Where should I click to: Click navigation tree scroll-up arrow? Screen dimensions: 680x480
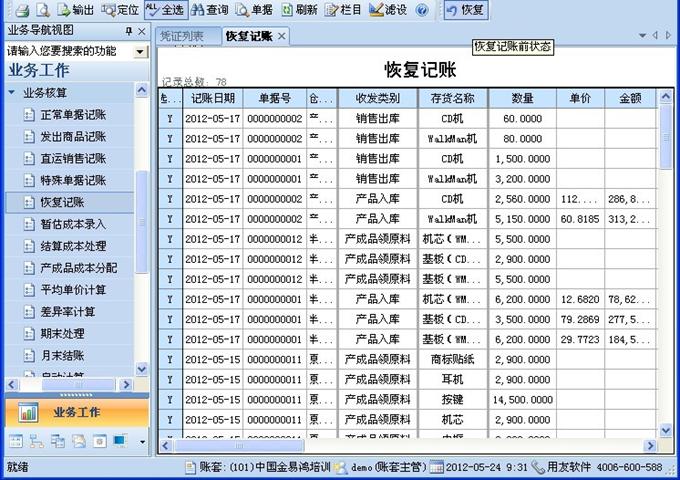[x=142, y=90]
